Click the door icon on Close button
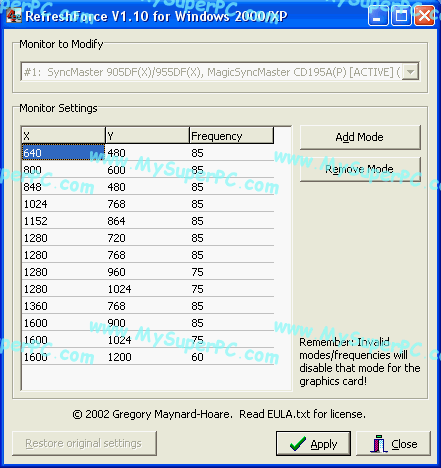 tap(378, 444)
